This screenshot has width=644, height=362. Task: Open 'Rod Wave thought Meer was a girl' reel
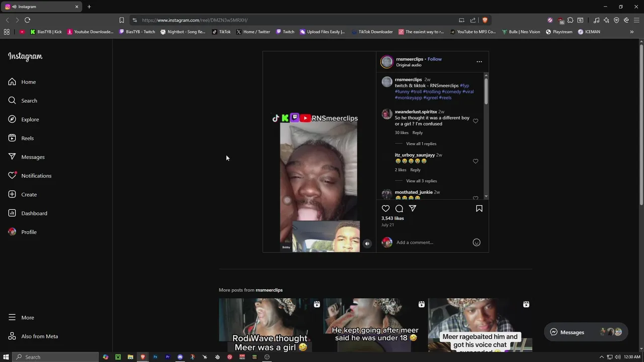pos(270,325)
